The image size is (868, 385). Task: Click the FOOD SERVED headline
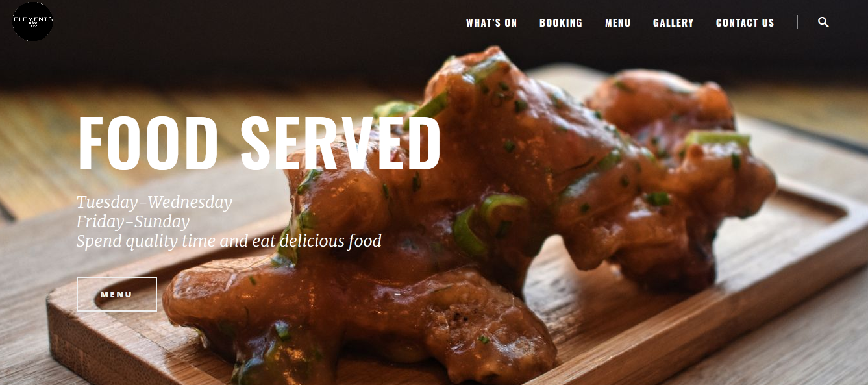coord(259,143)
